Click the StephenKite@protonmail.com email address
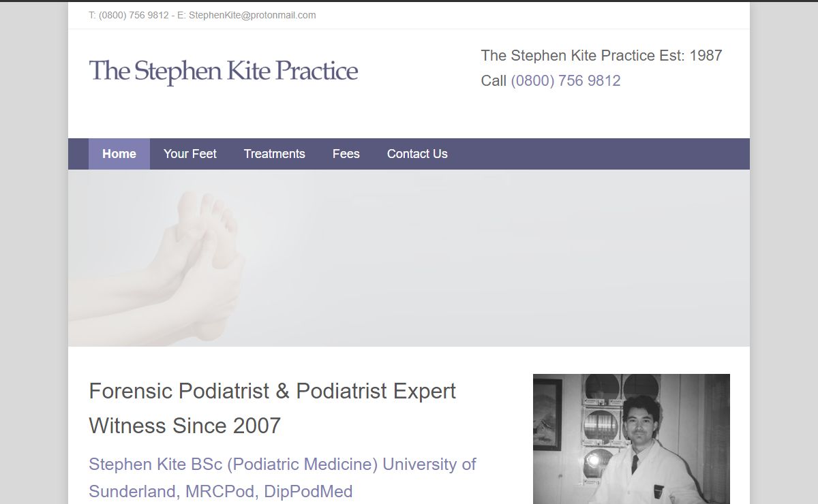The image size is (818, 504). pyautogui.click(x=252, y=15)
